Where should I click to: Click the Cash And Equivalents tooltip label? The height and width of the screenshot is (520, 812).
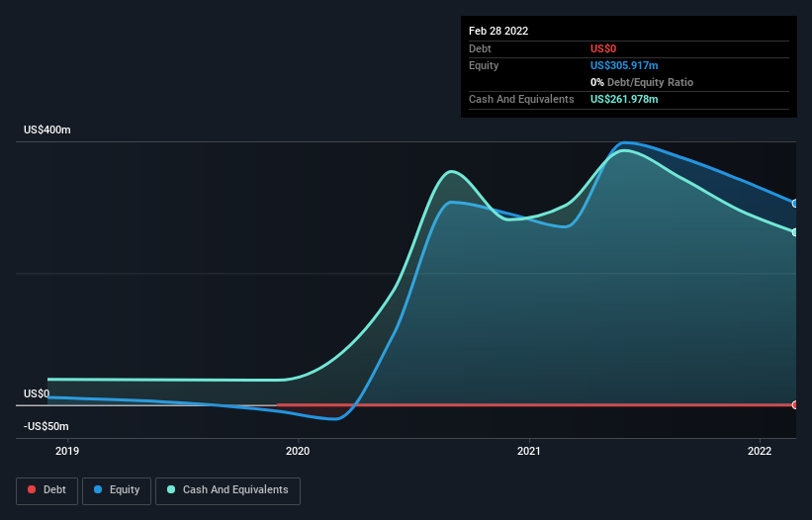tap(521, 99)
